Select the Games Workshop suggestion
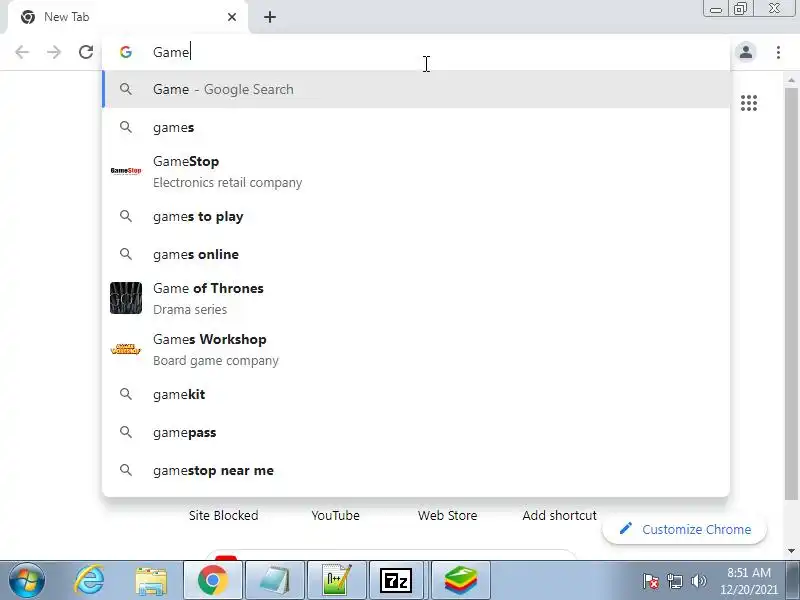800x600 pixels. [416, 349]
